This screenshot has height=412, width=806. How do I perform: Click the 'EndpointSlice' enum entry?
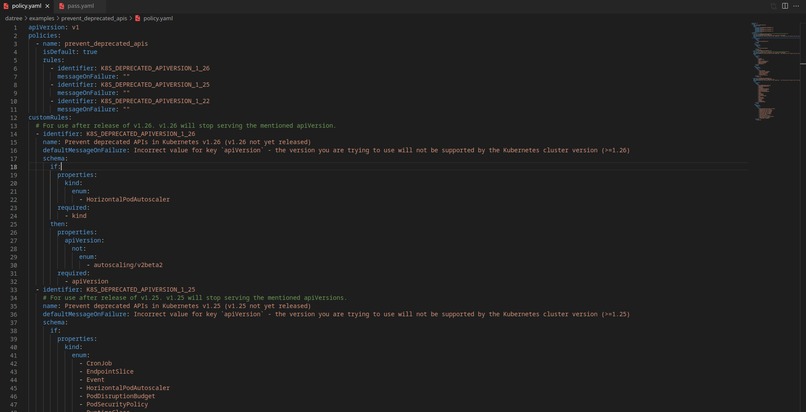pos(110,372)
